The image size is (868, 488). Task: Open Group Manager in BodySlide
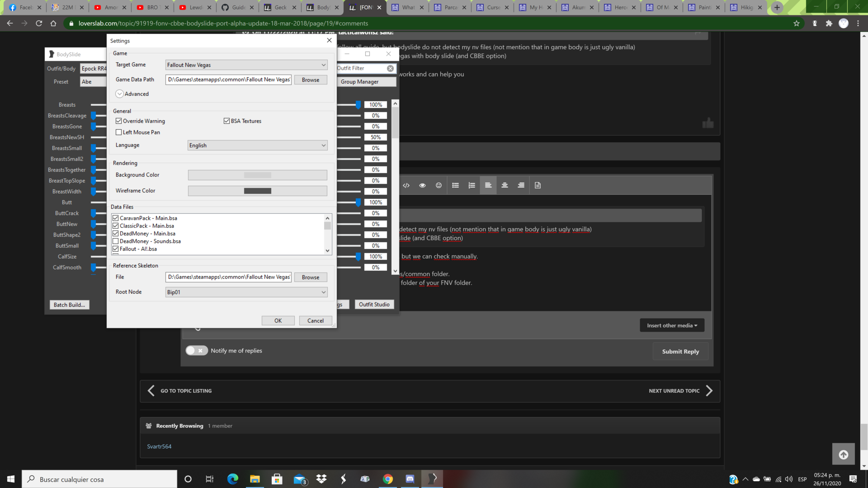[x=366, y=82]
